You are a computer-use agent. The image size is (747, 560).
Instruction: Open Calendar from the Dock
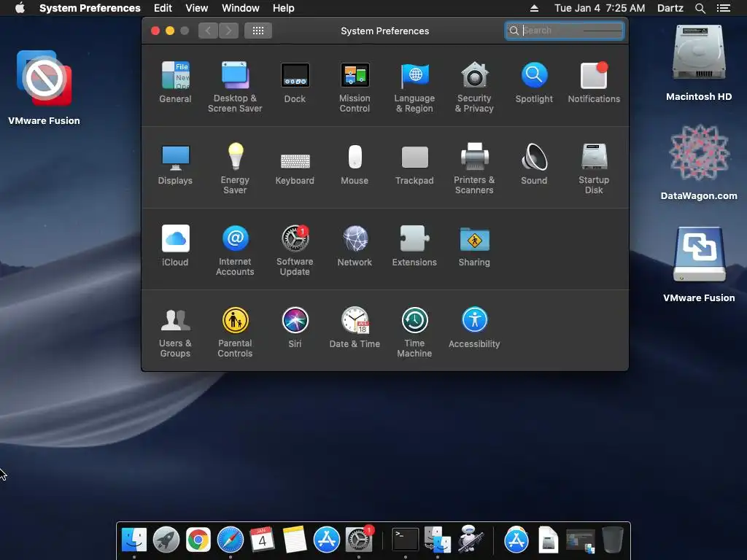coord(262,540)
